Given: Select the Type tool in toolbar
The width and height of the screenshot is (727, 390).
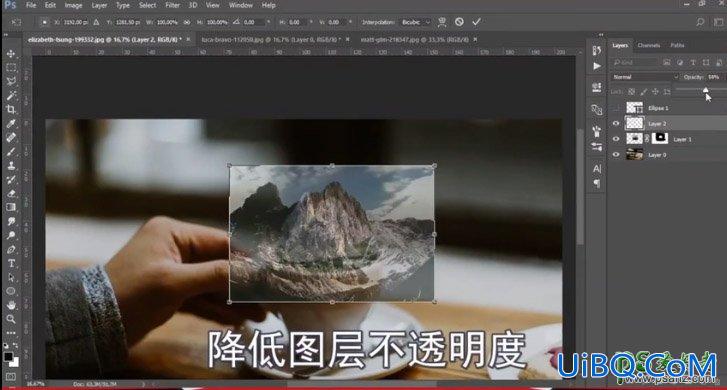Looking at the screenshot, I should (x=11, y=263).
